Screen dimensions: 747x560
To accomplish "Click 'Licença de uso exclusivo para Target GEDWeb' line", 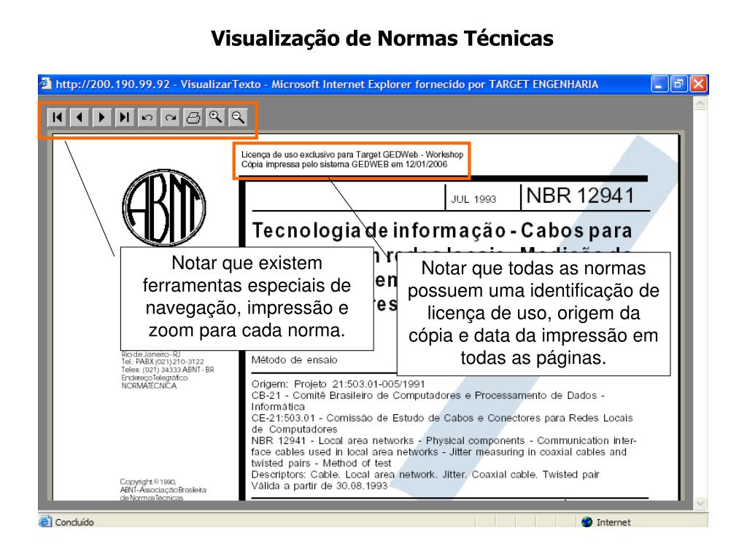I will (352, 155).
